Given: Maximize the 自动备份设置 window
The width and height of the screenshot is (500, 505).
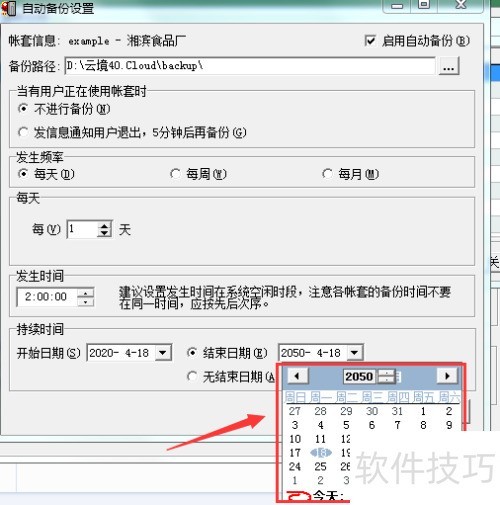Looking at the screenshot, I should [x=424, y=5].
